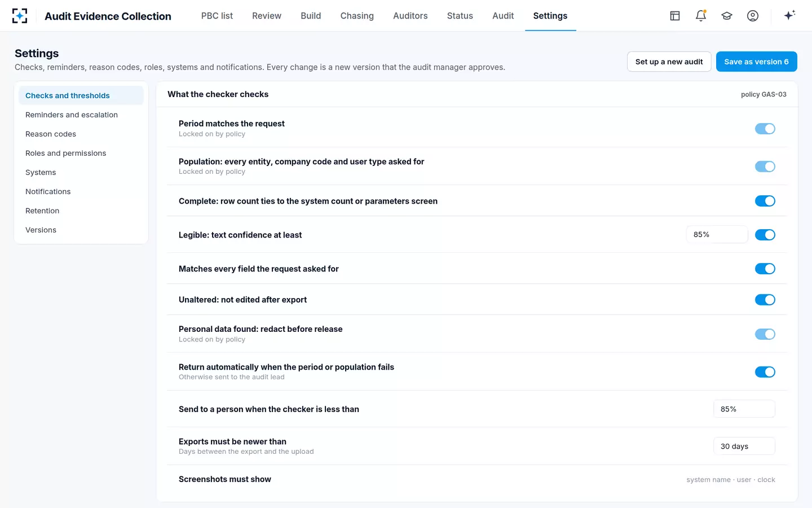Disable 'Matches every field' check
Image resolution: width=812 pixels, height=508 pixels.
click(x=765, y=269)
